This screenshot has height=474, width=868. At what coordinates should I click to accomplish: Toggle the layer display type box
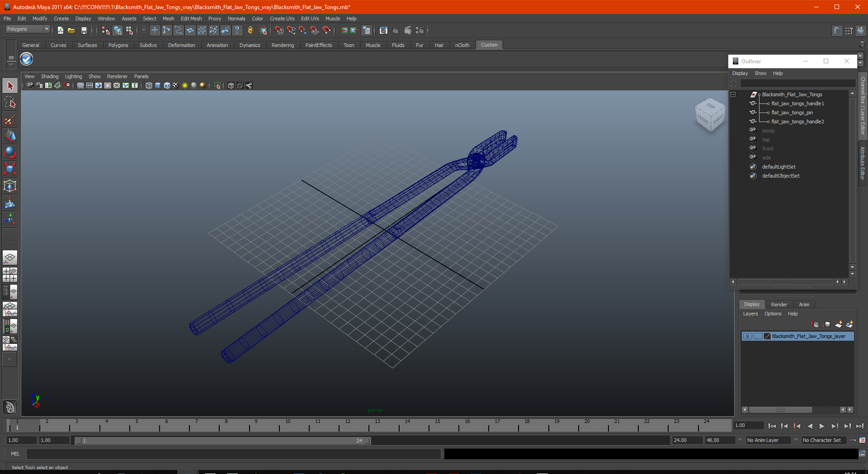click(x=758, y=336)
